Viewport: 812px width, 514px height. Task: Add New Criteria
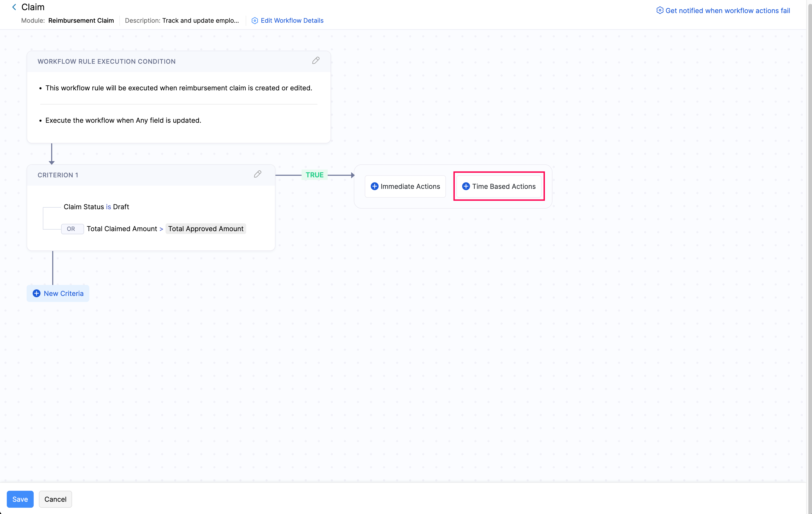coord(58,293)
